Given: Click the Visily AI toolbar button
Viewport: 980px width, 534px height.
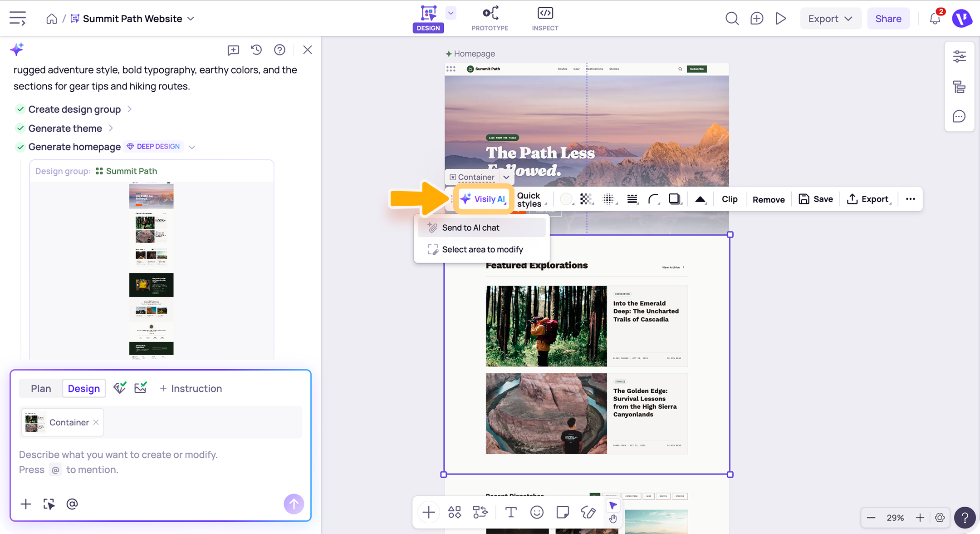Looking at the screenshot, I should click(483, 199).
